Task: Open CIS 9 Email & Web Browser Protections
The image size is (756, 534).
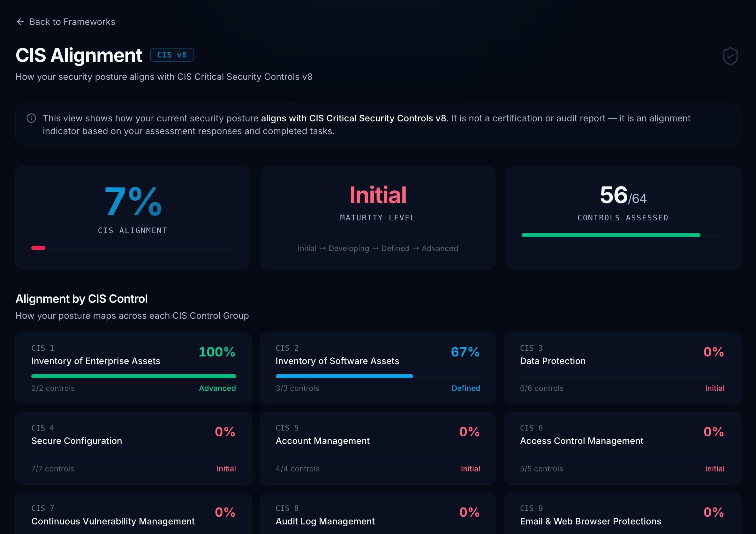Action: pos(622,514)
